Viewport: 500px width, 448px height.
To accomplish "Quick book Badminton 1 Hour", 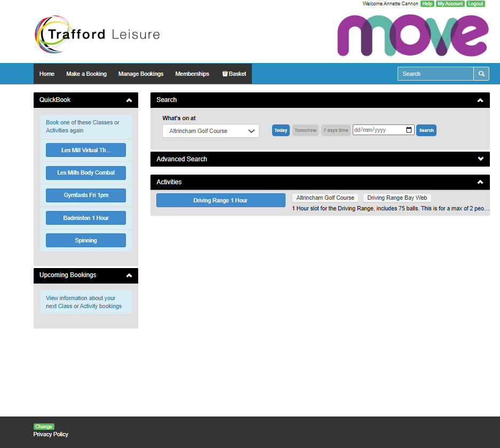I will click(86, 218).
